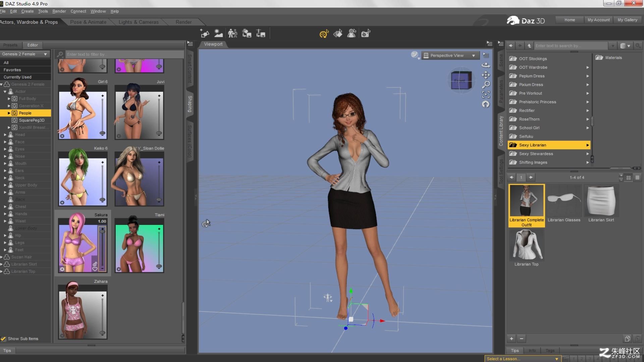Viewport: 644px width, 362px height.
Task: Switch content library to grid view icon
Action: point(629,177)
